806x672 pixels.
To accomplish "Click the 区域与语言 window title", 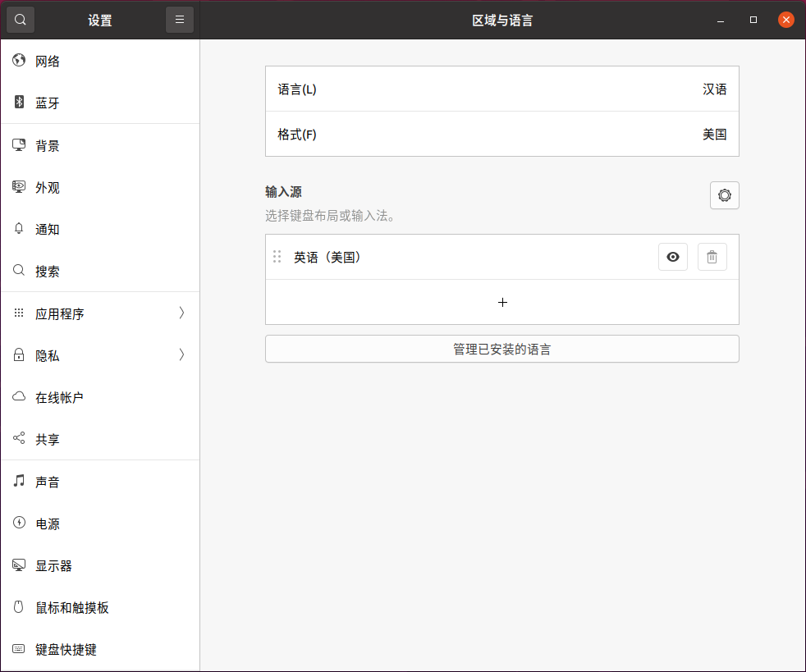I will (502, 20).
